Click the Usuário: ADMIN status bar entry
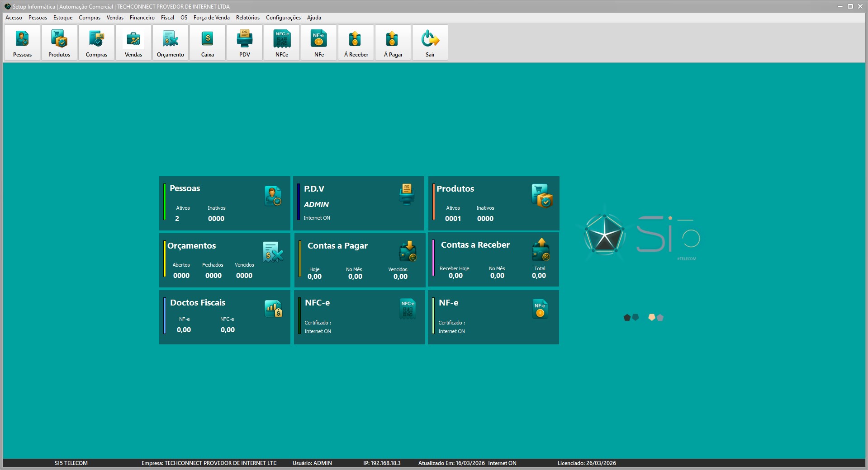Image resolution: width=868 pixels, height=470 pixels. pyautogui.click(x=312, y=463)
